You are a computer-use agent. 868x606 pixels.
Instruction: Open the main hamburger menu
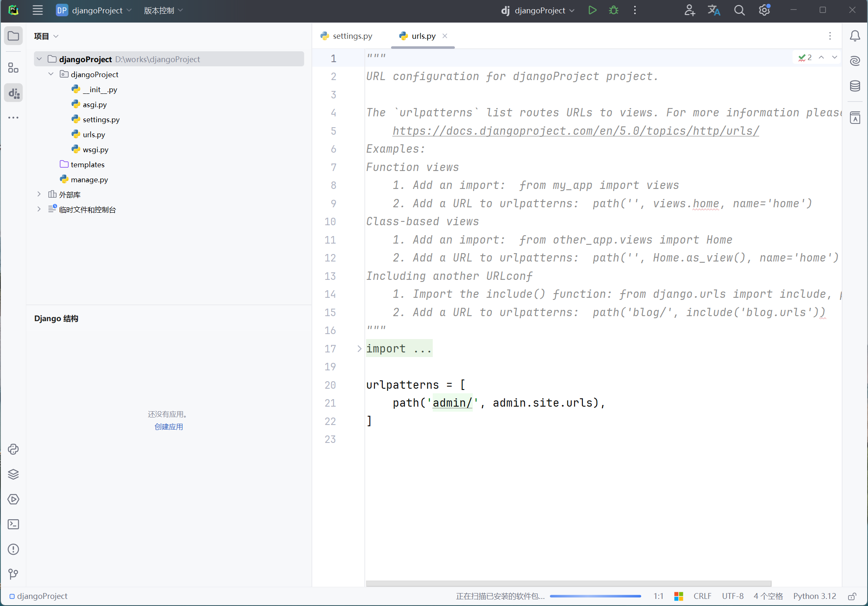click(38, 10)
